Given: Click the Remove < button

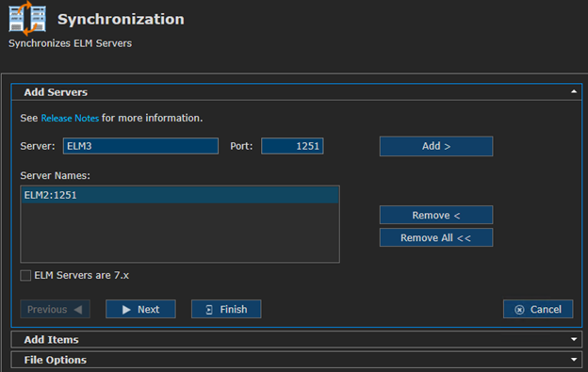Looking at the screenshot, I should coord(436,215).
